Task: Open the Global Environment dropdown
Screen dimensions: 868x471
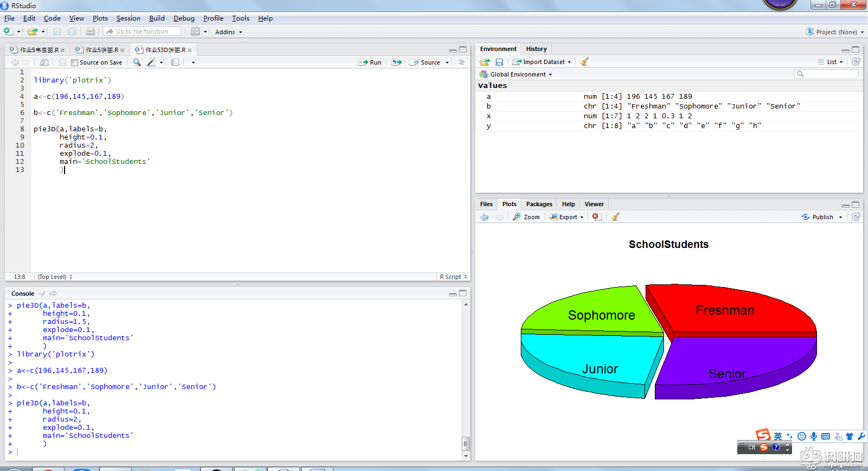Action: pos(516,74)
